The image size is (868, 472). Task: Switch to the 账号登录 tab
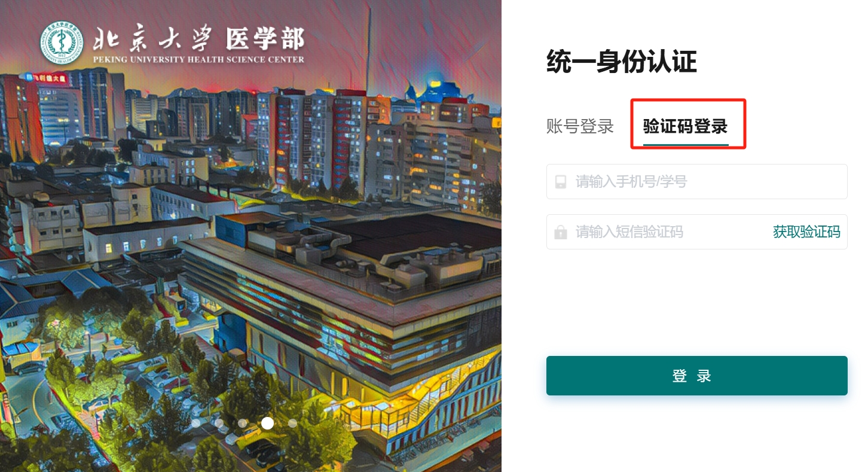580,126
